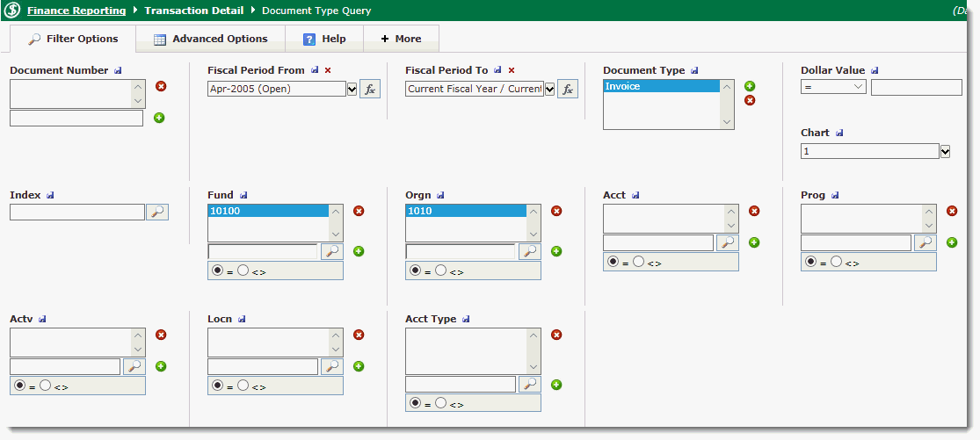Add Orgn value with green plus icon
Image resolution: width=980 pixels, height=440 pixels.
[556, 251]
